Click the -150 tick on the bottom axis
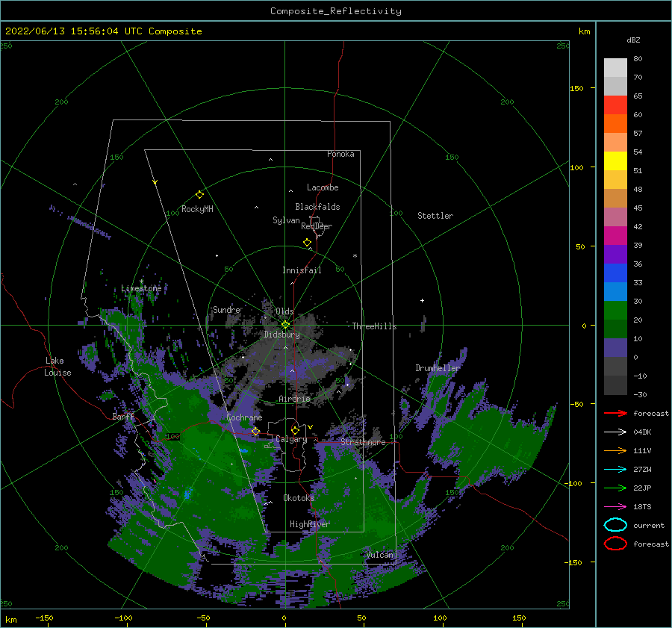Screen dimensions: 672x628 click(44, 618)
